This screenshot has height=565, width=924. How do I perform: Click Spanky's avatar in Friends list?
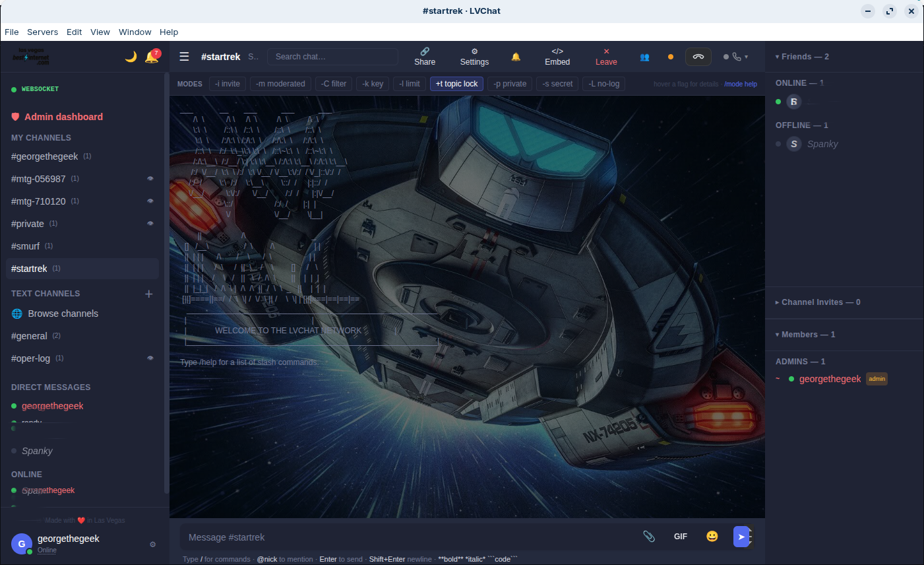click(794, 144)
